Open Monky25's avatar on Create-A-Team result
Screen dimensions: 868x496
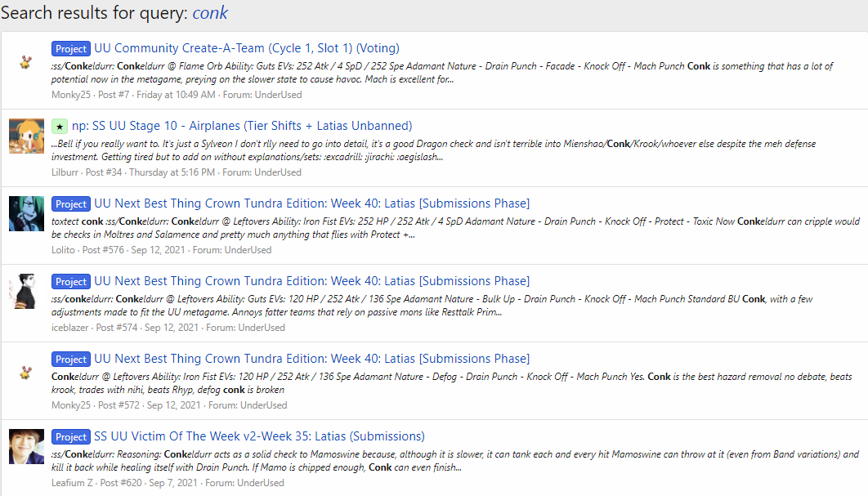tap(26, 62)
